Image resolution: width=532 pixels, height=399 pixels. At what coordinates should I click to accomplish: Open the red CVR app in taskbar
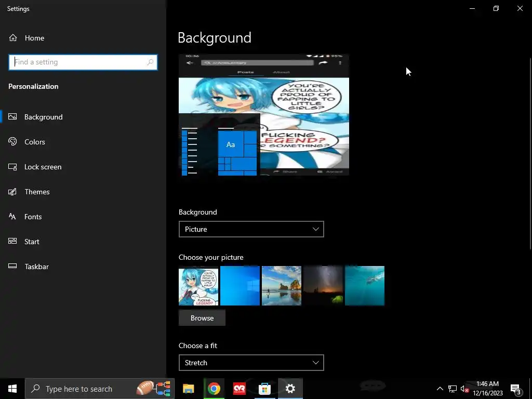click(240, 389)
